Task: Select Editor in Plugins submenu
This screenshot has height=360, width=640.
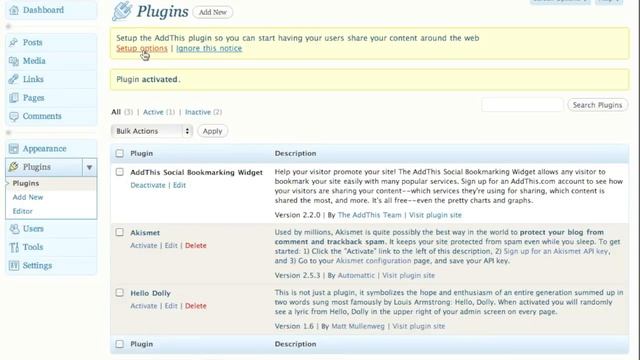Action: 22,211
